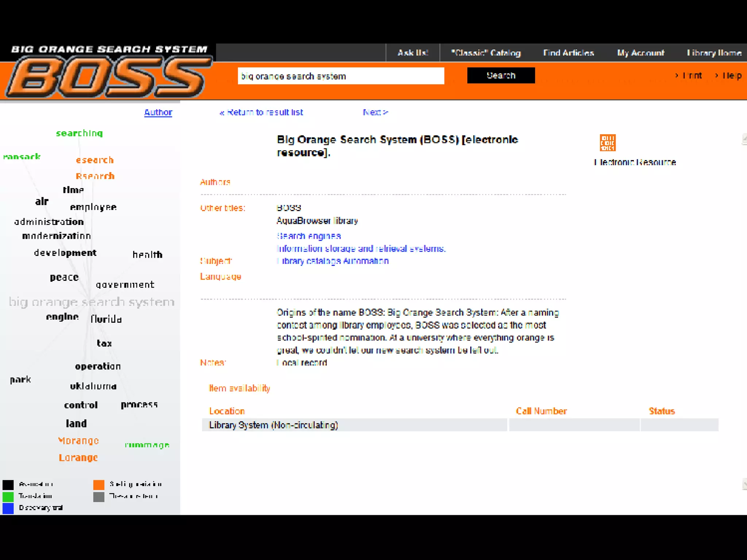Click the orange Electronic Resource icon
The image size is (747, 560).
607,143
